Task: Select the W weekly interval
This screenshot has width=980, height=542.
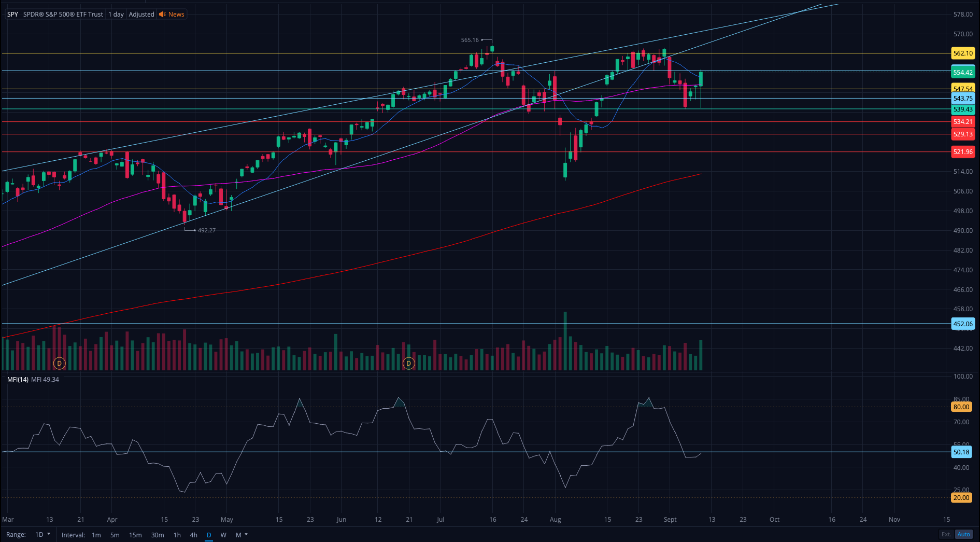Action: click(223, 535)
